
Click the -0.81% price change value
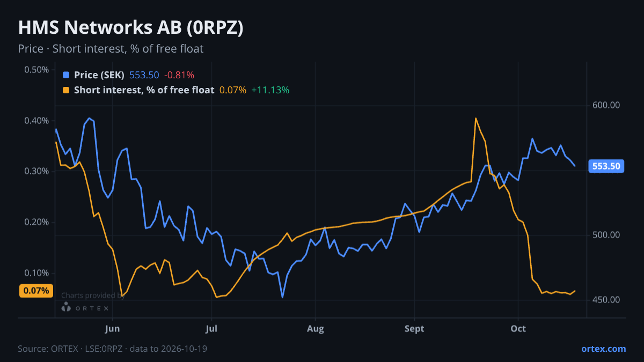click(x=179, y=75)
